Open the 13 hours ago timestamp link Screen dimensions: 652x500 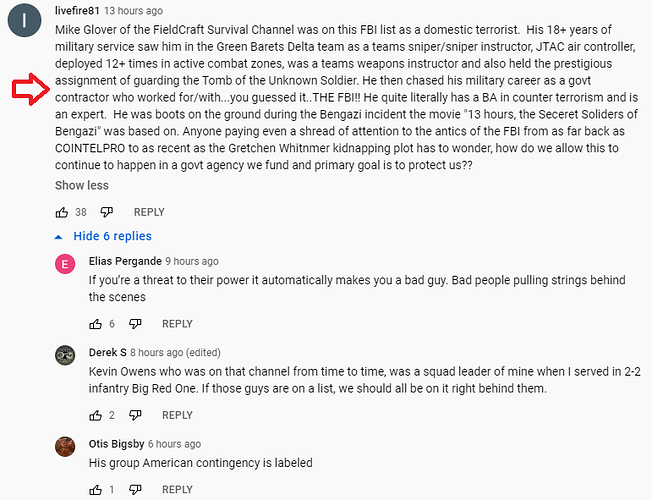(133, 11)
